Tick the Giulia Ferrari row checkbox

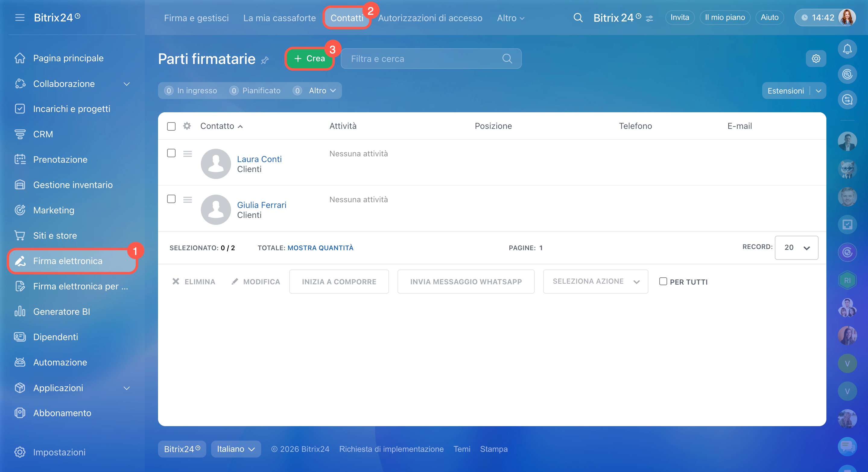171,199
